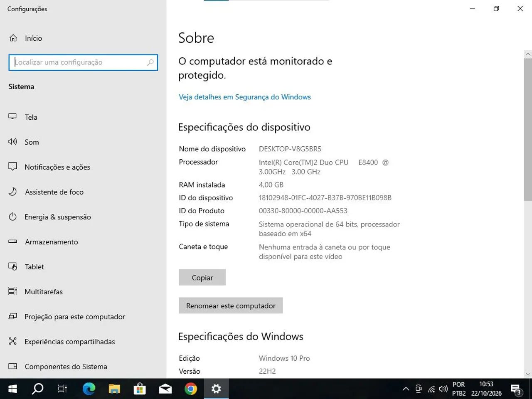Open the Notificações e ações icon
Screen dimensions: 532x399
point(13,167)
